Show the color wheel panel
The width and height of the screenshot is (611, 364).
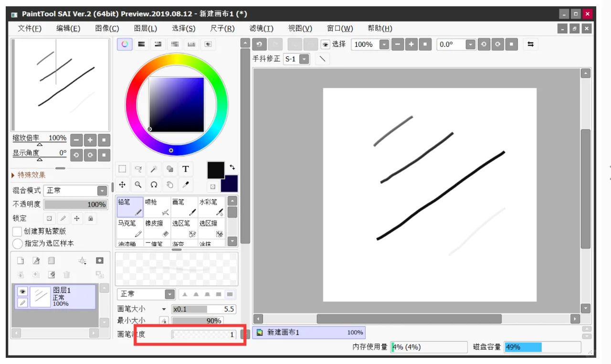point(125,44)
